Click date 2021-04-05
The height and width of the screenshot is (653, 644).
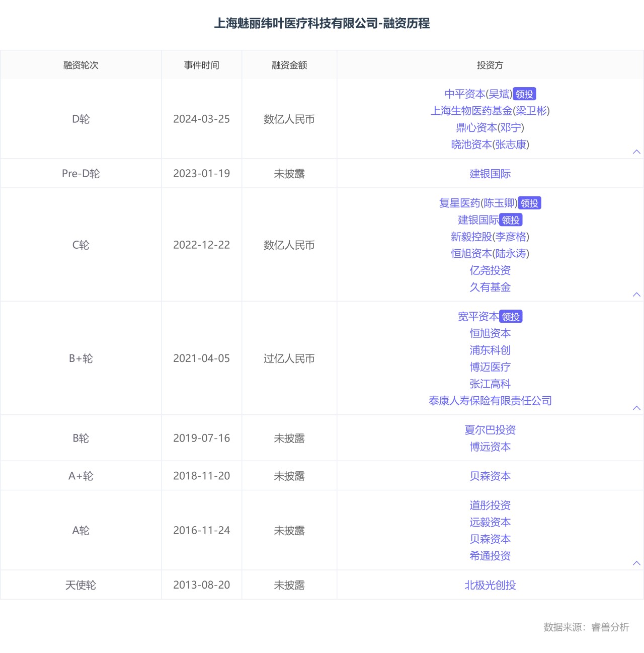point(201,358)
